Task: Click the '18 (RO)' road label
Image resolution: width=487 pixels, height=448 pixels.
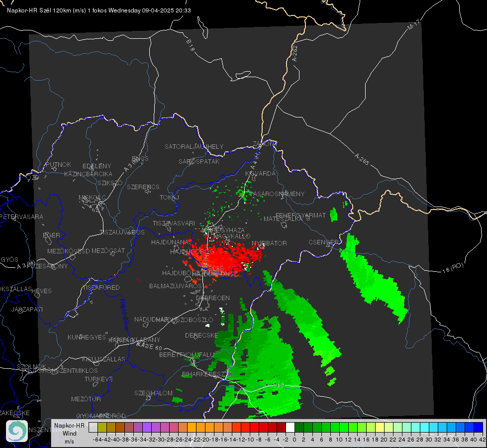Action: coord(453,268)
